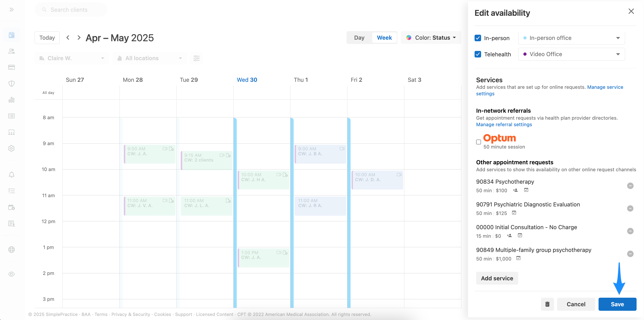Open the Settings gear icon in sidebar

(x=11, y=149)
